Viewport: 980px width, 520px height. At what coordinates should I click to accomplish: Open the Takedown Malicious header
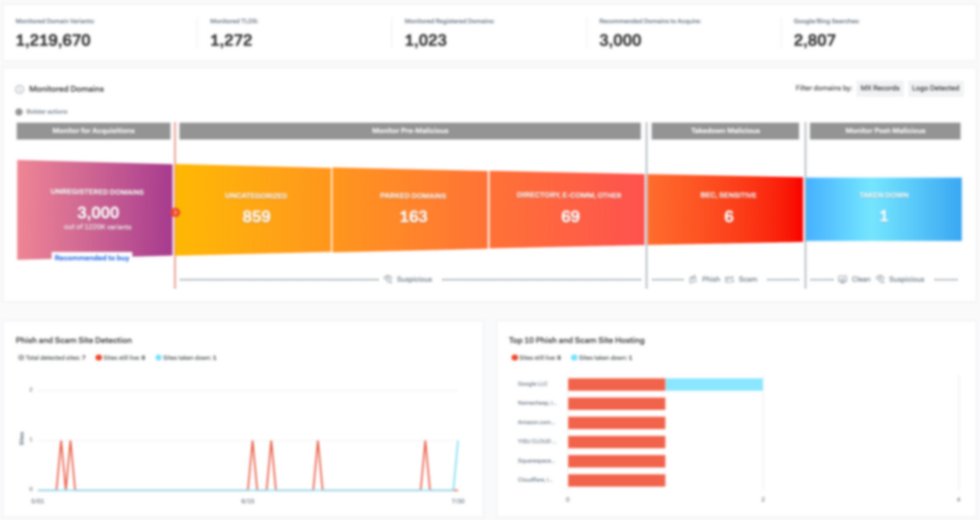click(725, 131)
